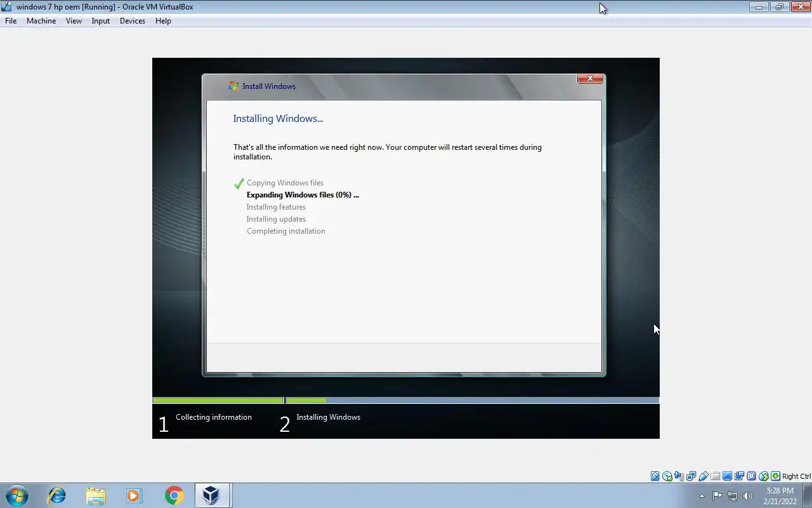Click 'Completing installation' step text
Image resolution: width=812 pixels, height=508 pixels.
point(285,231)
